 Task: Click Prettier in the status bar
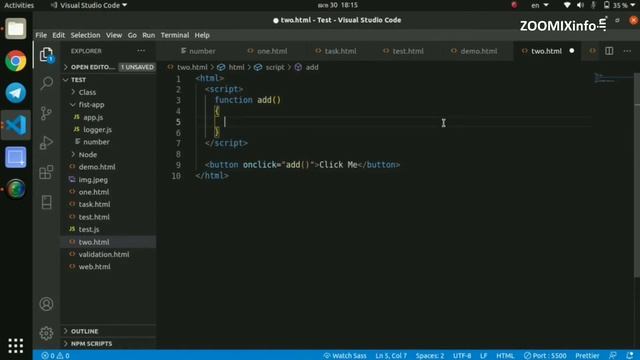pyautogui.click(x=587, y=356)
